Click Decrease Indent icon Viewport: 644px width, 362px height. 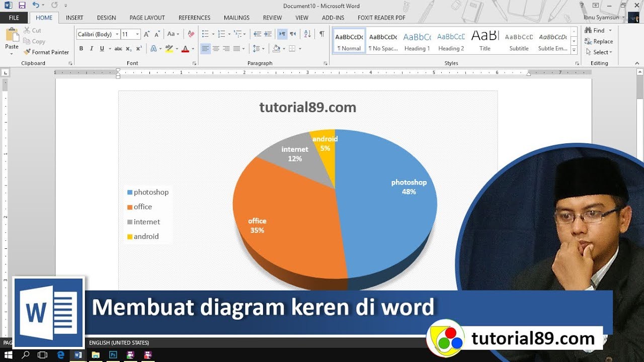tap(257, 34)
